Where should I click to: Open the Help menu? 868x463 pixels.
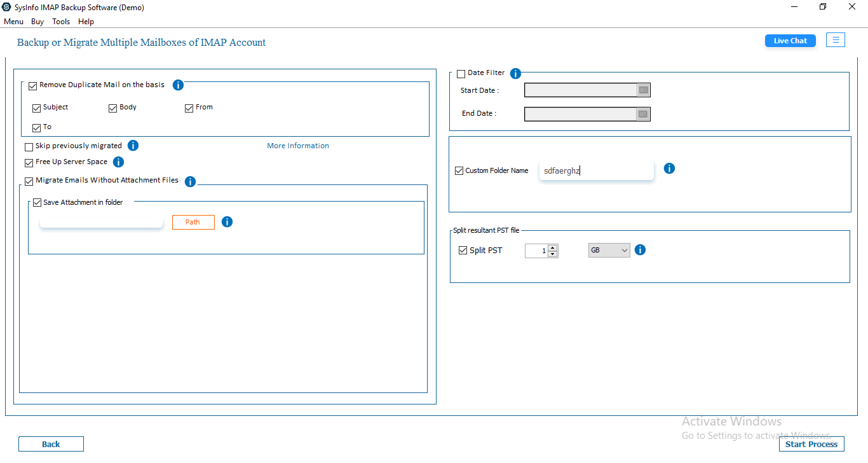[86, 22]
